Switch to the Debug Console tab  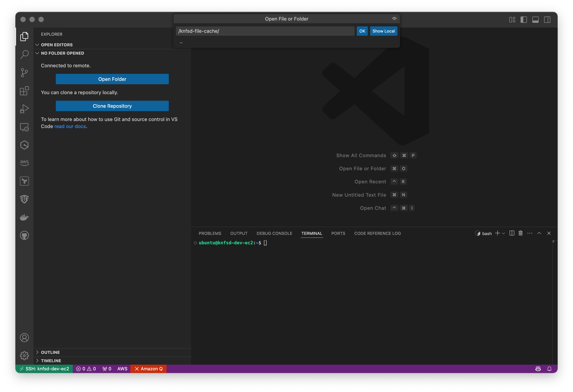click(274, 233)
